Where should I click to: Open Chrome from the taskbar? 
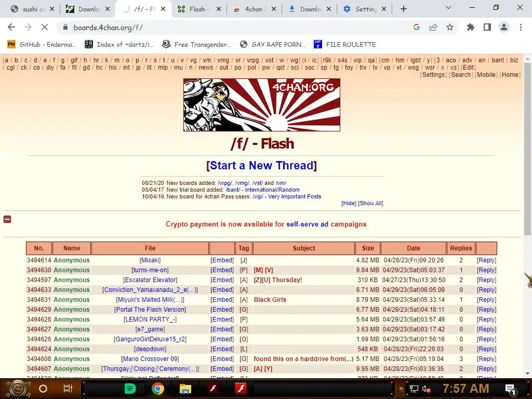click(157, 389)
